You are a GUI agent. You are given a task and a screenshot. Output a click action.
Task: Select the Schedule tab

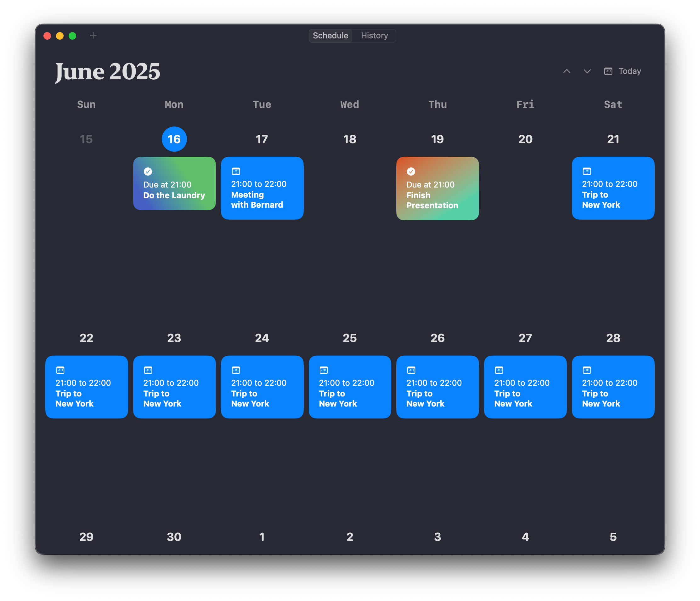tap(330, 36)
